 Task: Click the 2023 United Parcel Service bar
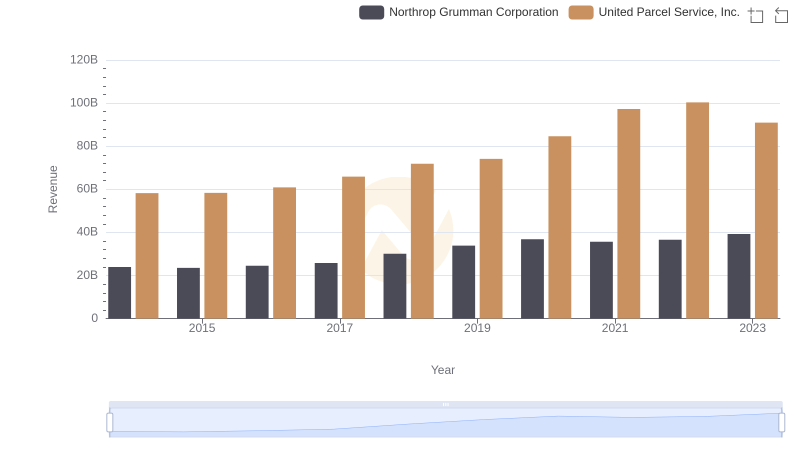coord(766,220)
